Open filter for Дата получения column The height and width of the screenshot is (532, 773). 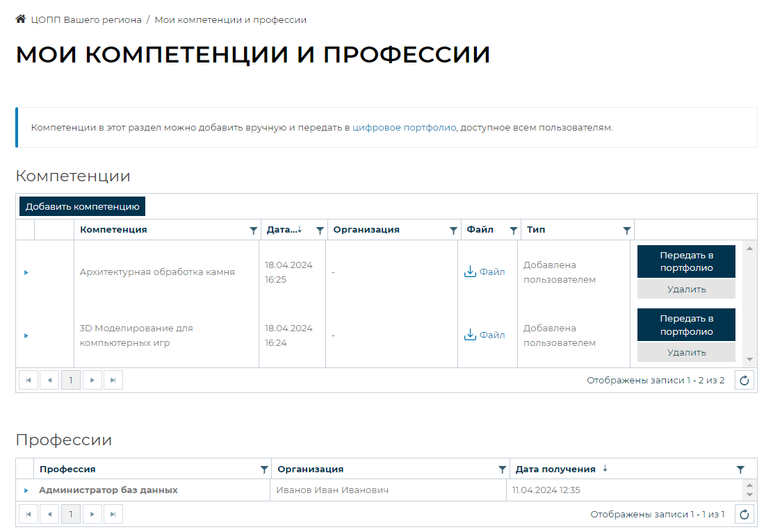pos(740,469)
